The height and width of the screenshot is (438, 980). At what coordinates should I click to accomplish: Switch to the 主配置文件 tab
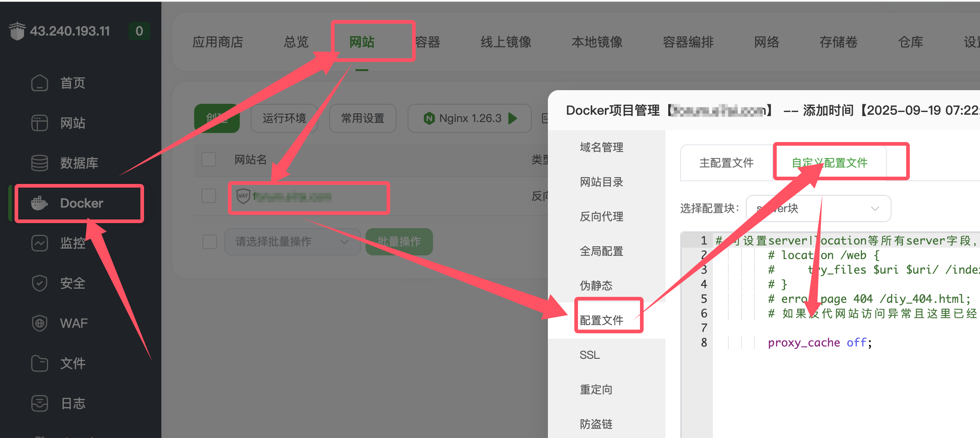(x=726, y=163)
